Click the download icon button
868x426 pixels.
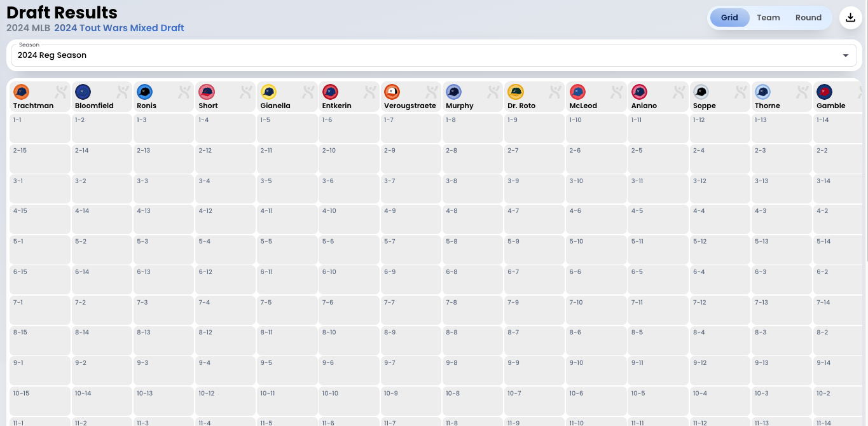(850, 17)
